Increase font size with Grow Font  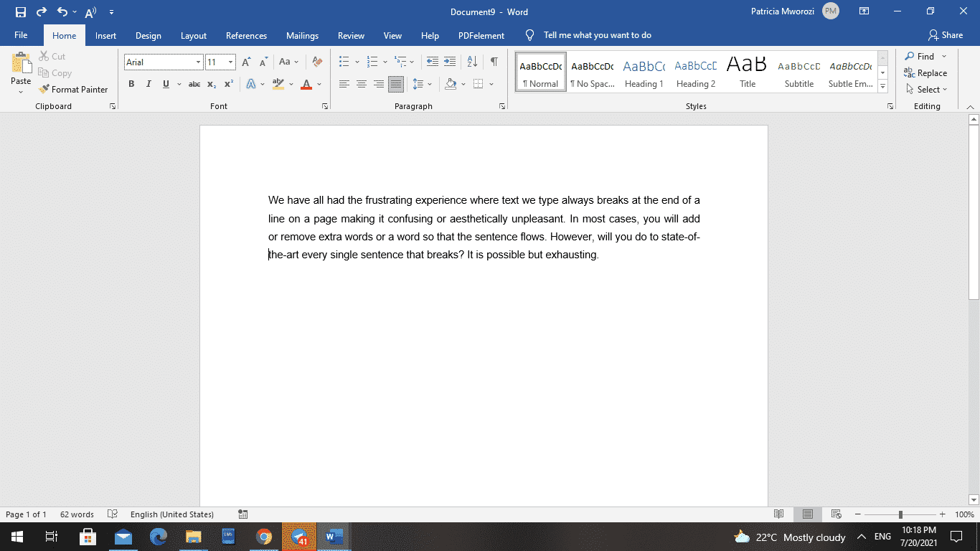tap(247, 62)
